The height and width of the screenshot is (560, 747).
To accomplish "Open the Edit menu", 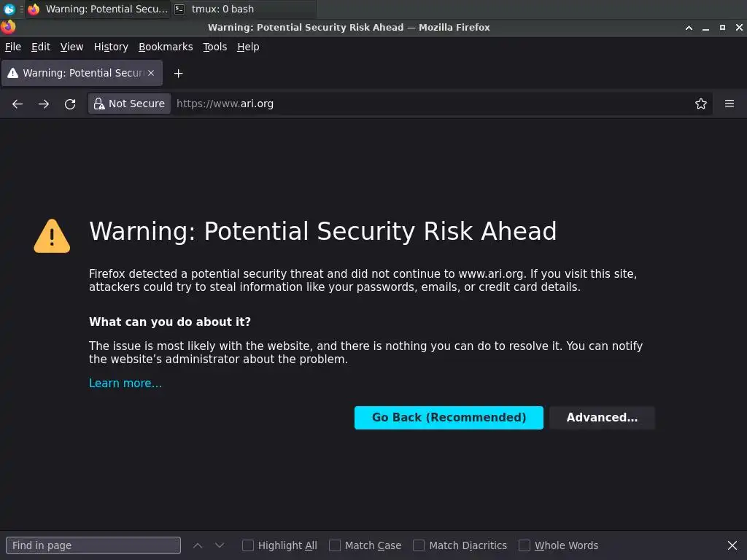I will (x=41, y=47).
